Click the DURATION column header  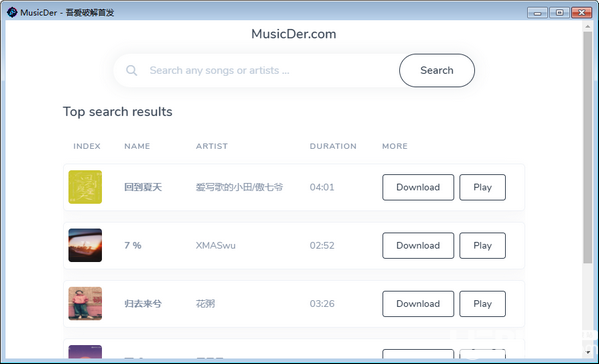pyautogui.click(x=333, y=146)
